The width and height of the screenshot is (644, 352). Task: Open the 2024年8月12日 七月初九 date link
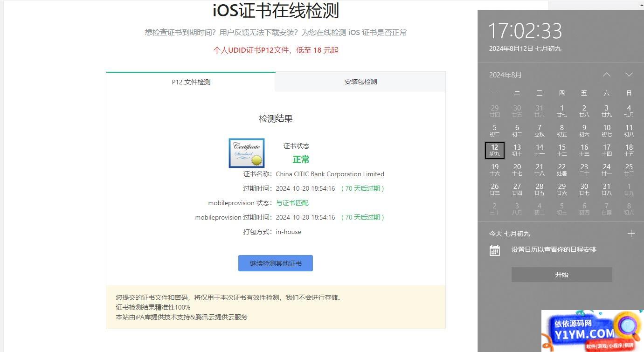coord(525,48)
